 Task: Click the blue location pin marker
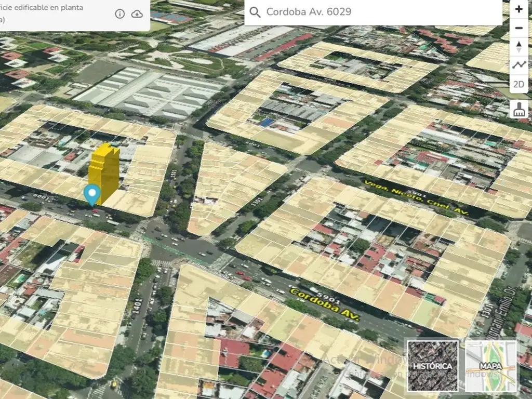coord(92,194)
